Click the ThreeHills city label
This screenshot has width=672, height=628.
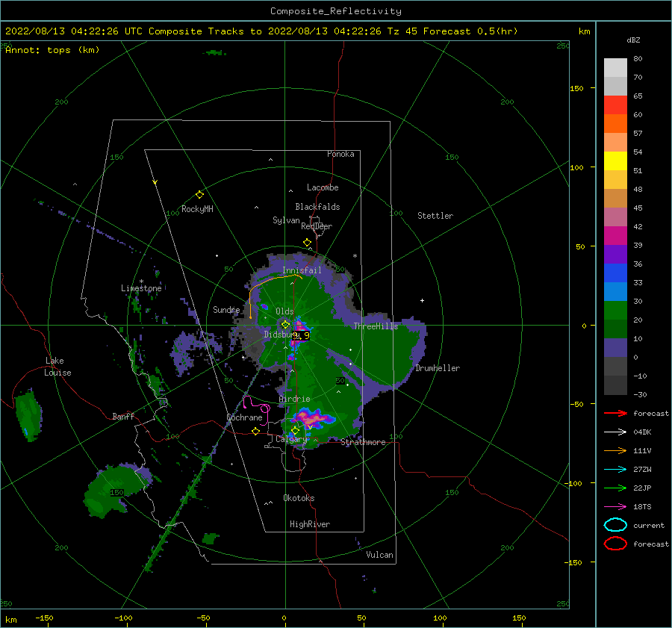(x=376, y=326)
